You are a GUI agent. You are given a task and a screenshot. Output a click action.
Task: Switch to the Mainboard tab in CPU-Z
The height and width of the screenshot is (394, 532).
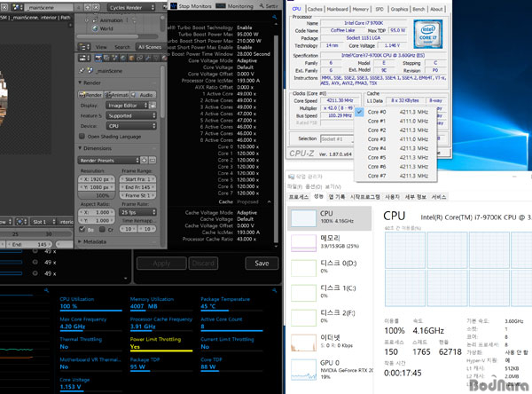click(x=337, y=9)
